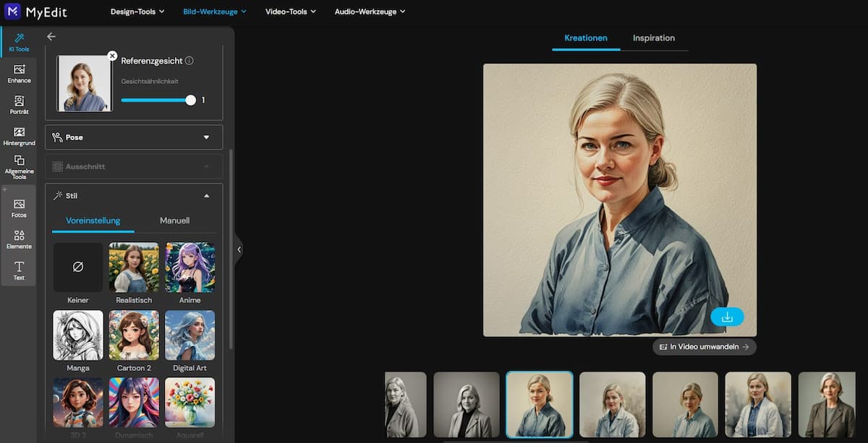868x443 pixels.
Task: Remove the reference face image
Action: [112, 56]
